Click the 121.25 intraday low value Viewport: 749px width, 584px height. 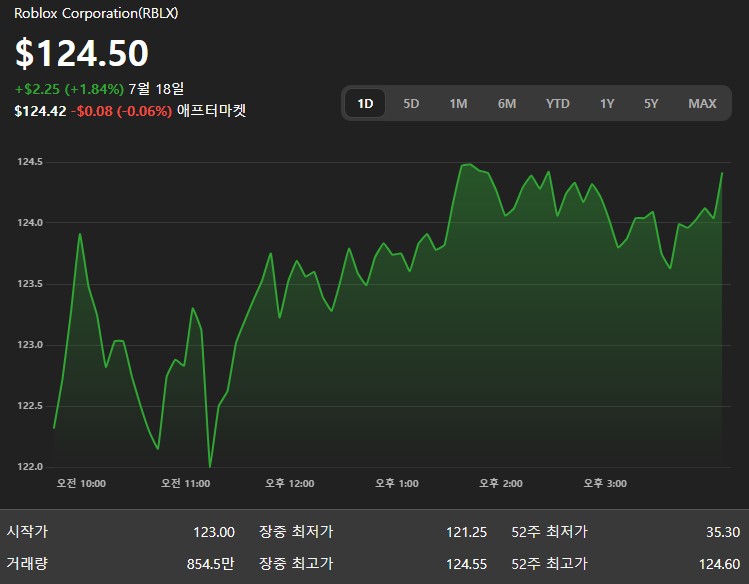point(466,532)
